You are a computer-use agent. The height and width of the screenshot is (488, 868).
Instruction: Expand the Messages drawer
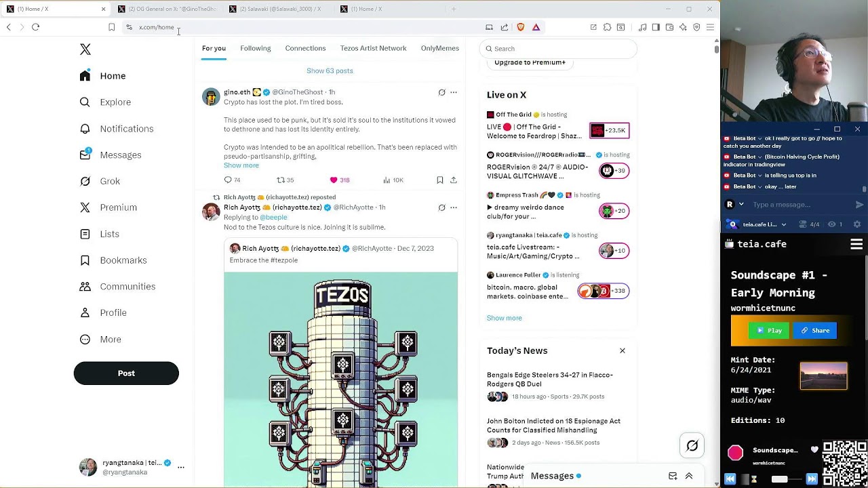[689, 476]
